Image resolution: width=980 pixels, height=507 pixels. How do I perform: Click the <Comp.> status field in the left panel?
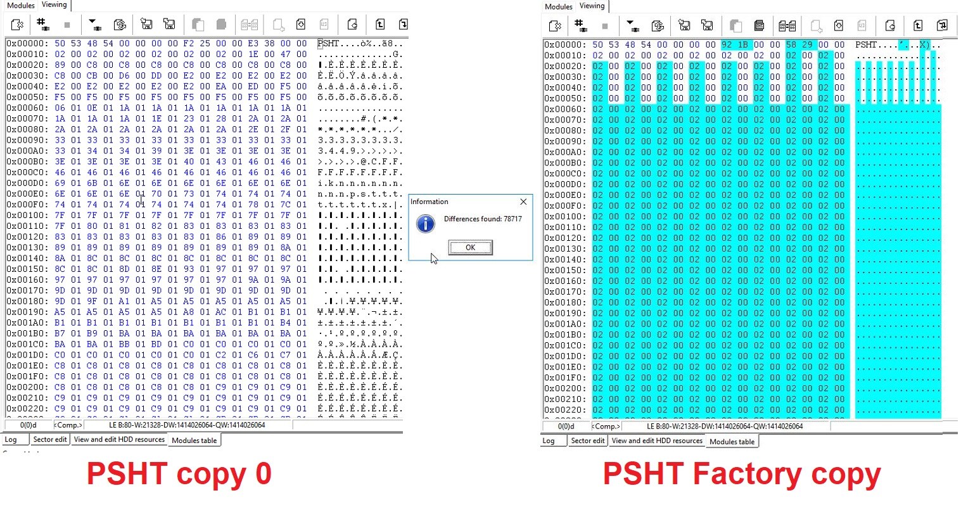tap(68, 425)
